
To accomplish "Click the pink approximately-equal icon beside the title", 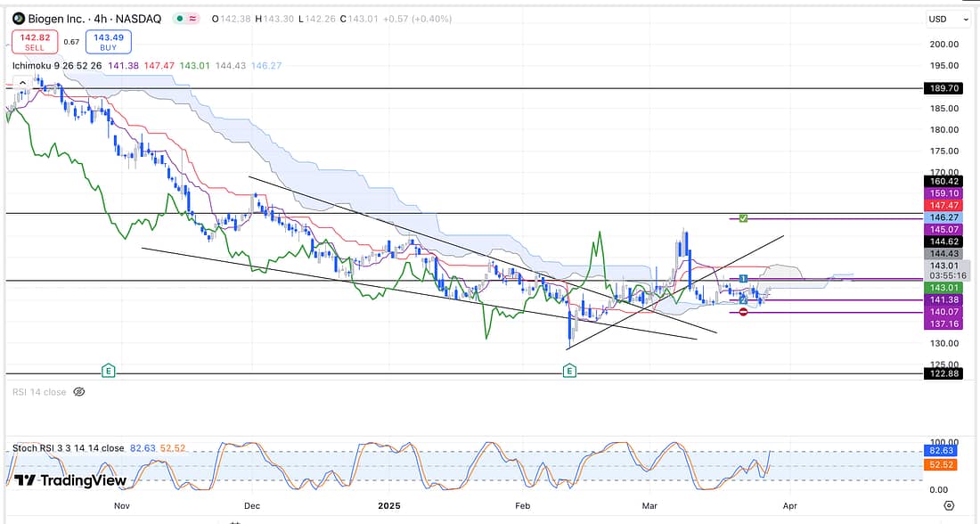I will click(192, 19).
